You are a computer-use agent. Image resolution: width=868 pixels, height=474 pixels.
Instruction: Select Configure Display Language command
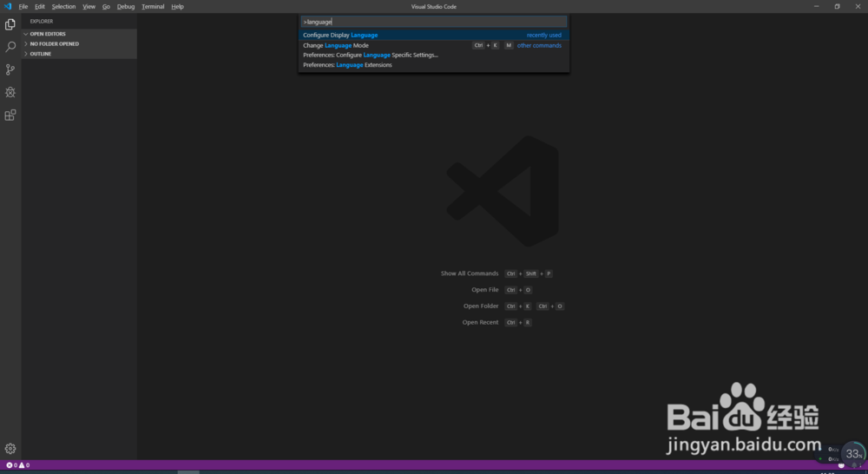pyautogui.click(x=433, y=35)
